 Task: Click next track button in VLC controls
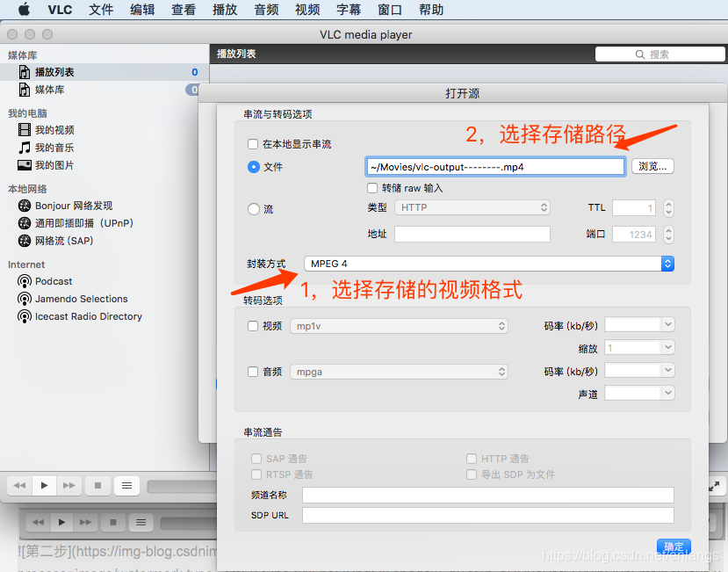pos(69,486)
